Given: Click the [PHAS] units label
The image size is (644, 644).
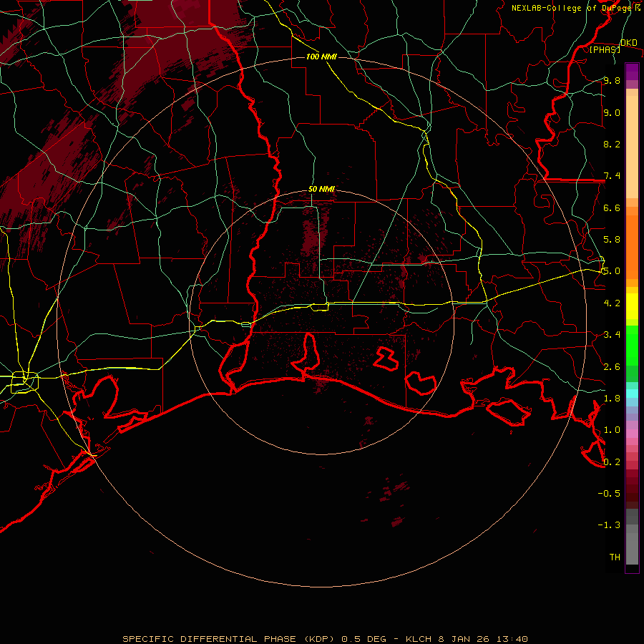Looking at the screenshot, I should [x=605, y=49].
